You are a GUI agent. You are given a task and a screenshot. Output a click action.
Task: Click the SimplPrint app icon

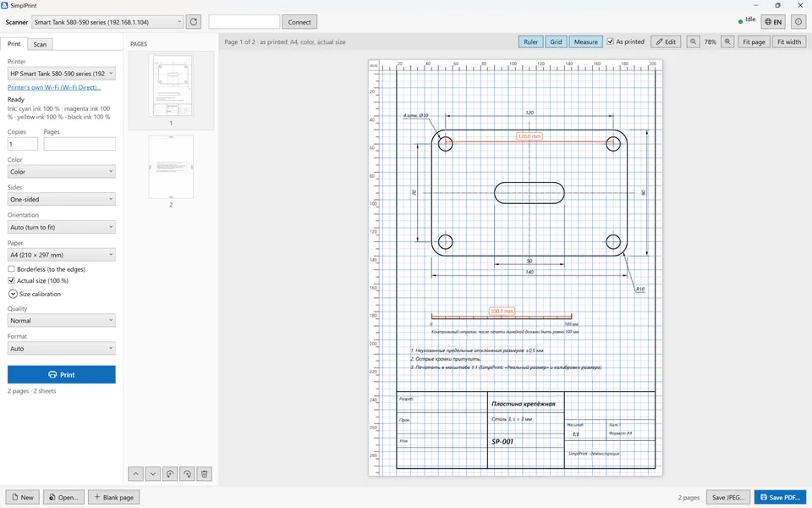click(x=5, y=5)
